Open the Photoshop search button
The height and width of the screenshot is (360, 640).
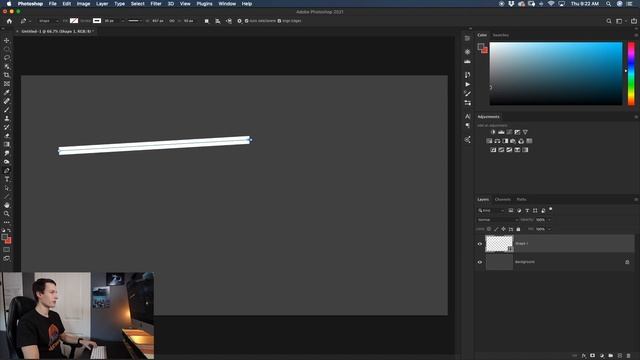click(x=609, y=21)
